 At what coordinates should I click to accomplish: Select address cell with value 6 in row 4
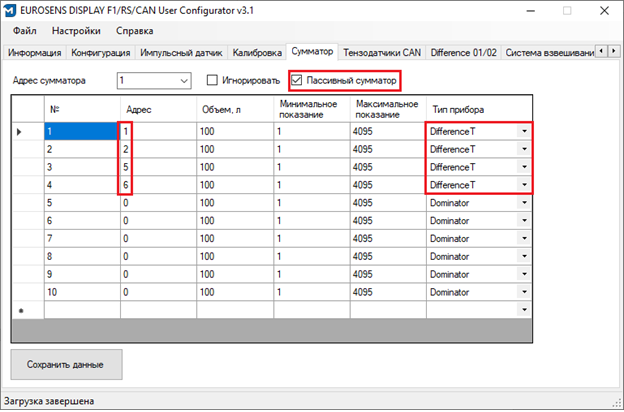click(158, 185)
